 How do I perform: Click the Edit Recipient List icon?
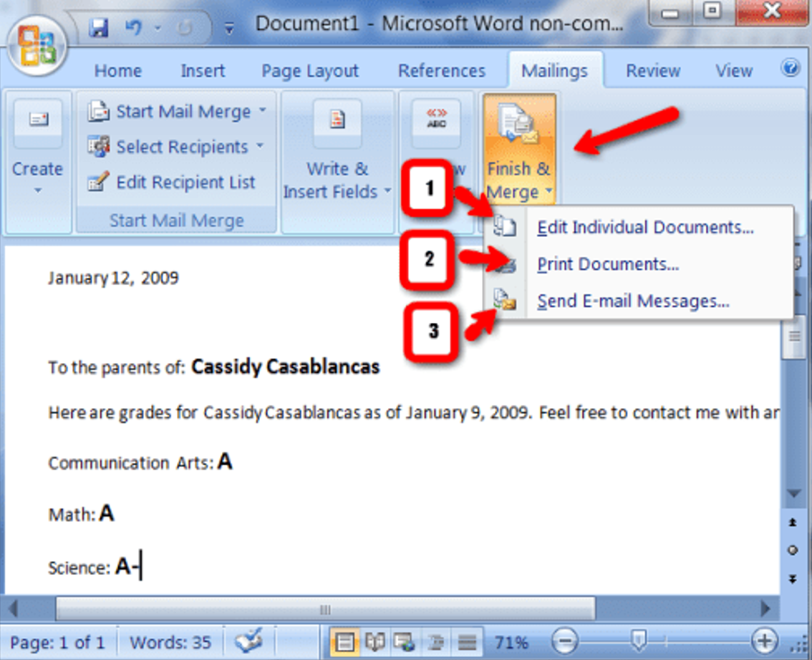point(98,182)
